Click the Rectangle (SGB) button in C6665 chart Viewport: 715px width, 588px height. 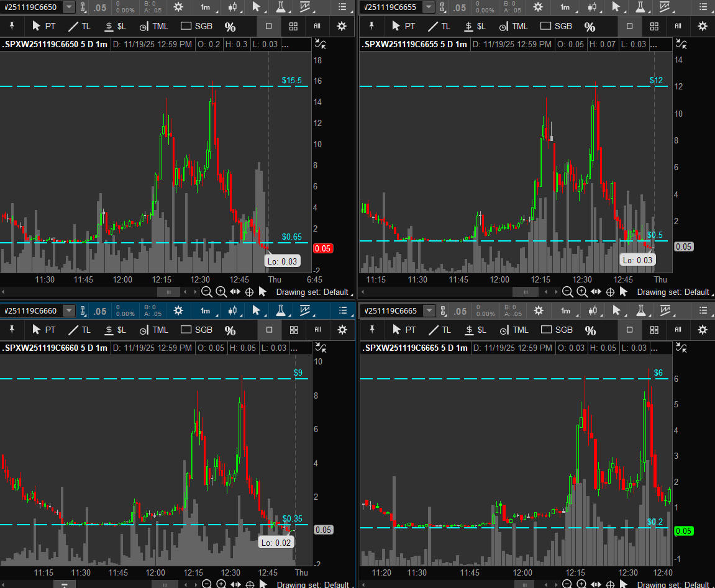click(x=556, y=330)
